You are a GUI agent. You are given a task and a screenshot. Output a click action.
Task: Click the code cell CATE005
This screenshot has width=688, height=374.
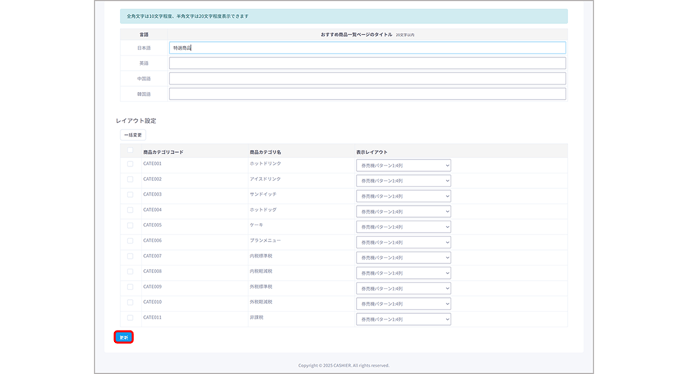coord(152,225)
